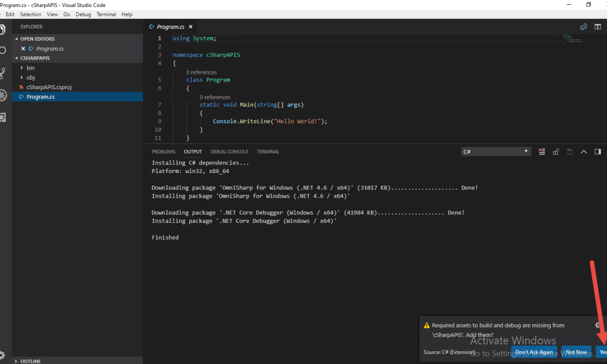Viewport: 607px width, 364px height.
Task: Clear the output panel
Action: coord(542,152)
